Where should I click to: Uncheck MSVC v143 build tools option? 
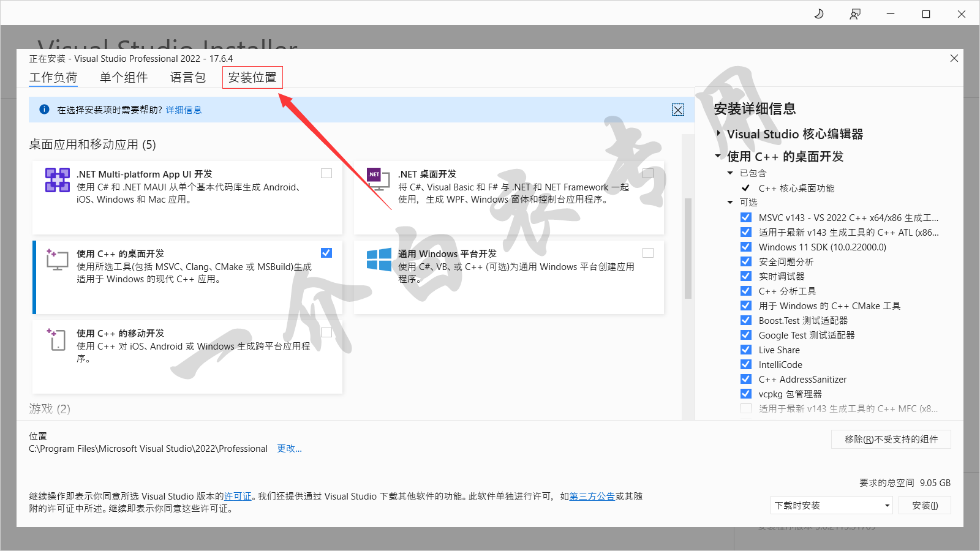click(x=746, y=217)
